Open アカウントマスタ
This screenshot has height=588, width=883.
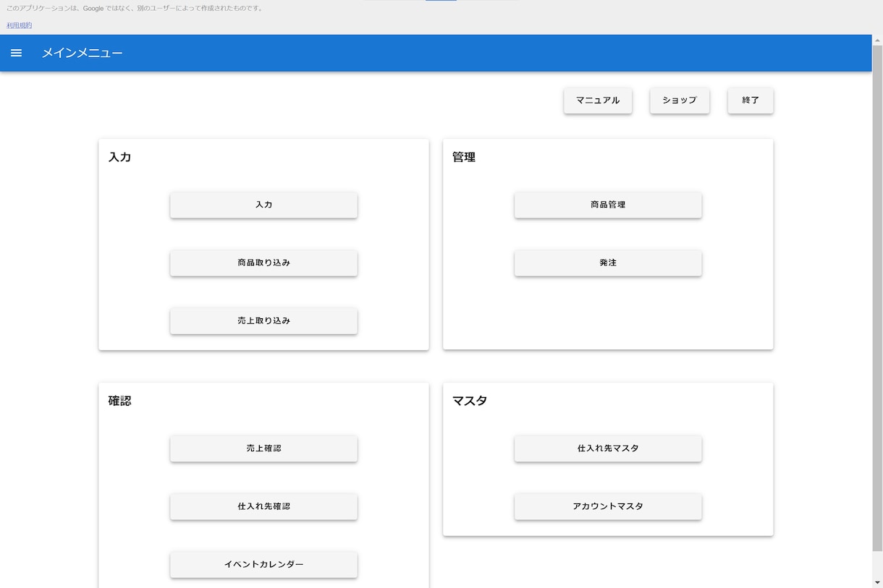point(608,506)
